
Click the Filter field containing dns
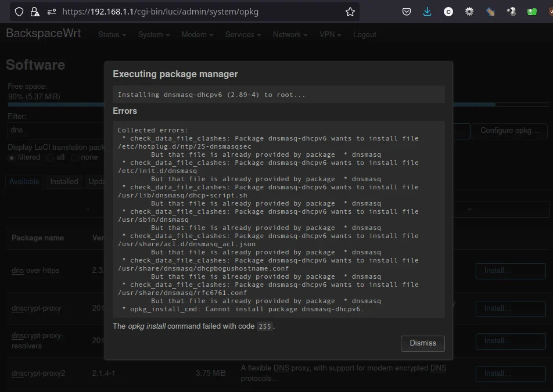tap(56, 130)
